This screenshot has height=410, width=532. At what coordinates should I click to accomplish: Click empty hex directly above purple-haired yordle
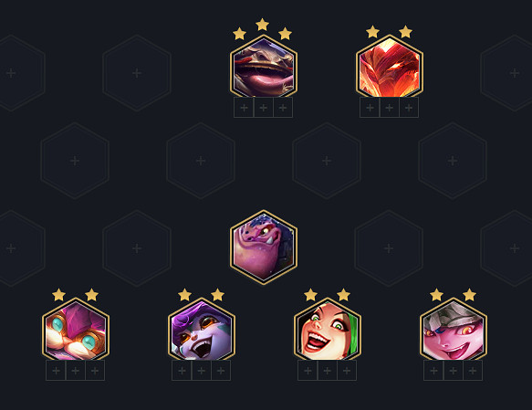201,161
